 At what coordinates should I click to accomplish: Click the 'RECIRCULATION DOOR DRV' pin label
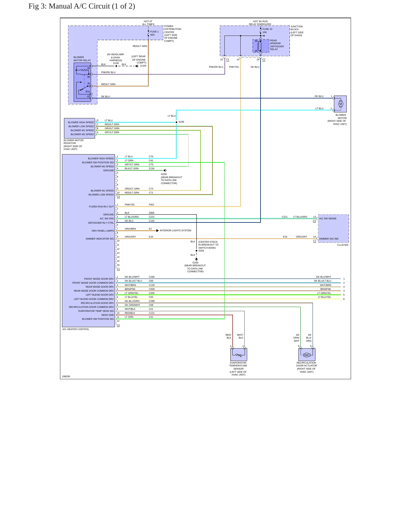tap(97, 303)
